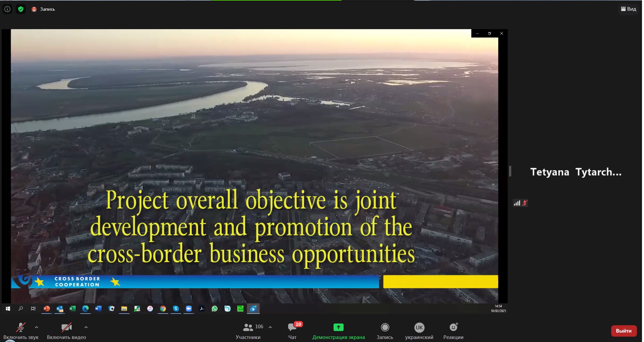Click the 'cross-border business opportunities' caption line
Viewport: 644px width, 342px height.
[x=251, y=255]
